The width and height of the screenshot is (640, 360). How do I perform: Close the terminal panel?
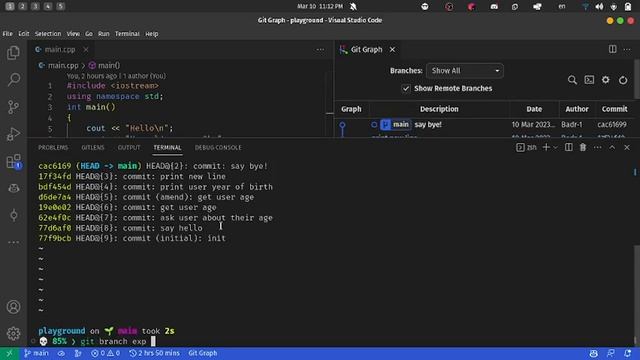tap(627, 147)
